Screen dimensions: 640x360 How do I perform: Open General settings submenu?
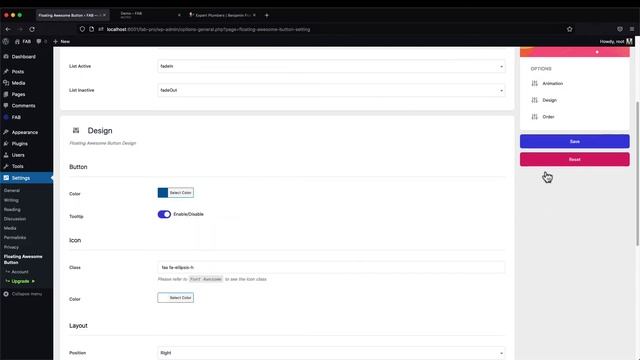12,191
